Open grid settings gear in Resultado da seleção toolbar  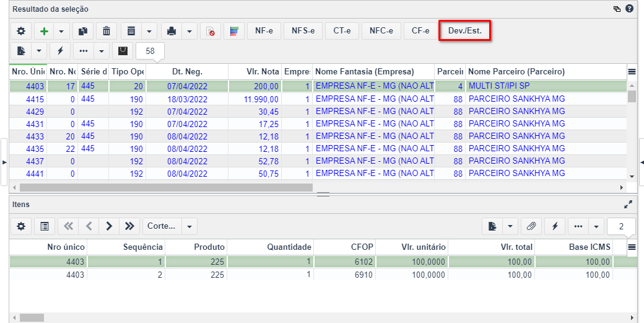tap(21, 31)
